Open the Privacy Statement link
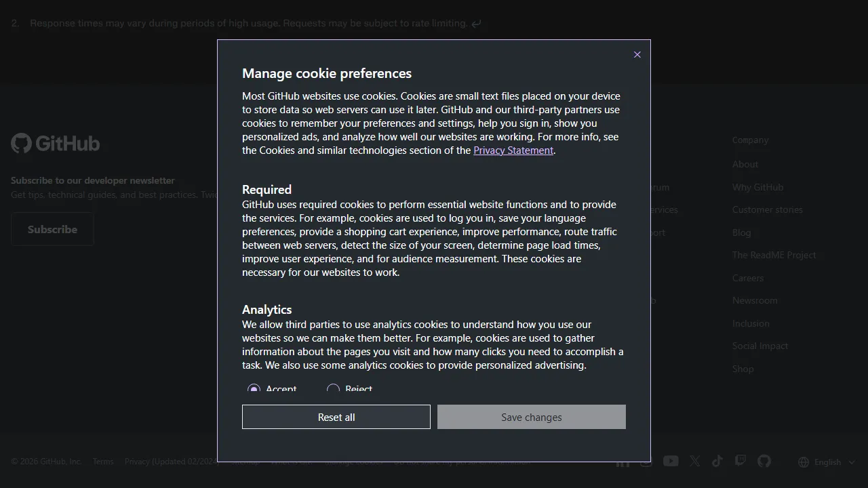This screenshot has height=488, width=868. [513, 150]
